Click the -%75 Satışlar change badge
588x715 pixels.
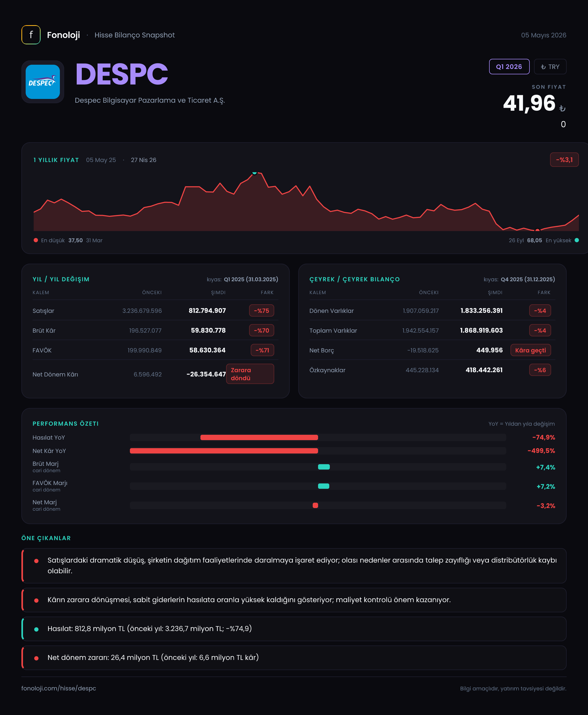pos(261,311)
